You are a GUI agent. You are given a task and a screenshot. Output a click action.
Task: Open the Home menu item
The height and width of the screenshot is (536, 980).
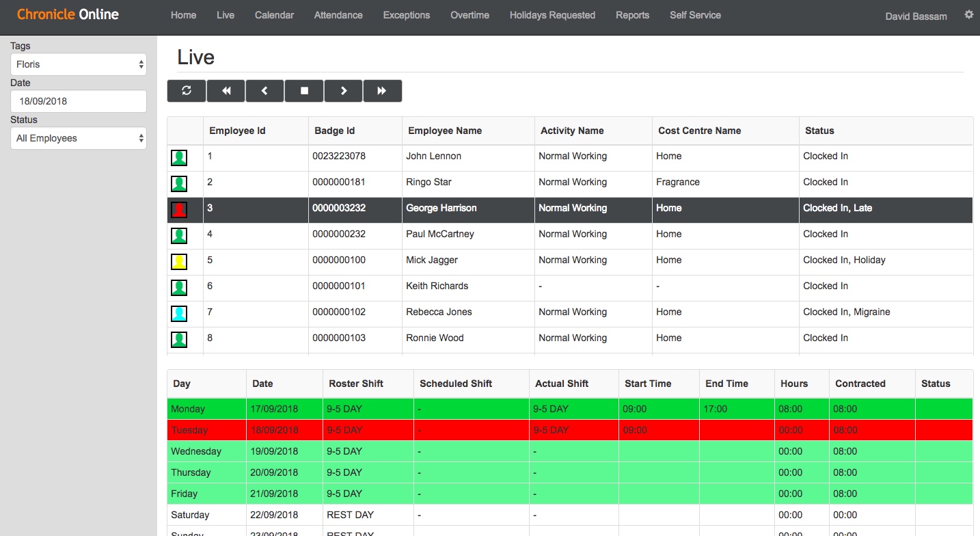click(183, 15)
